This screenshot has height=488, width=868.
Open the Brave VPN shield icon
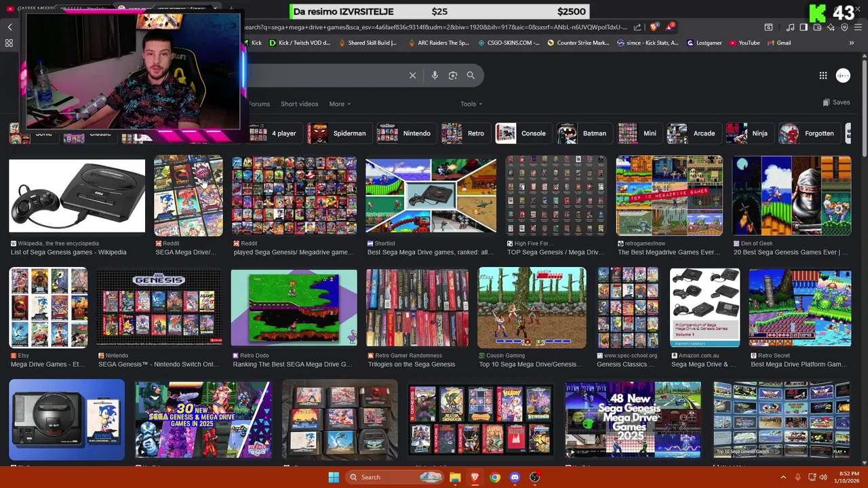[844, 27]
